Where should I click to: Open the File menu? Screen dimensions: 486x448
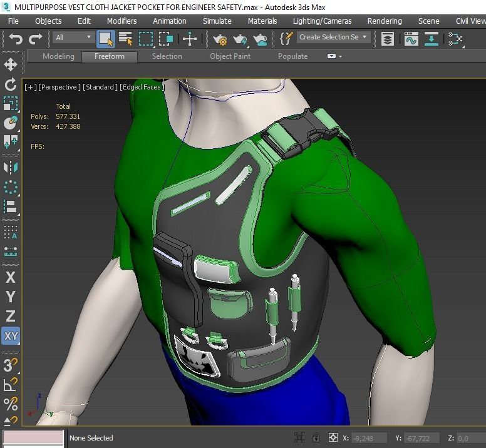(13, 21)
